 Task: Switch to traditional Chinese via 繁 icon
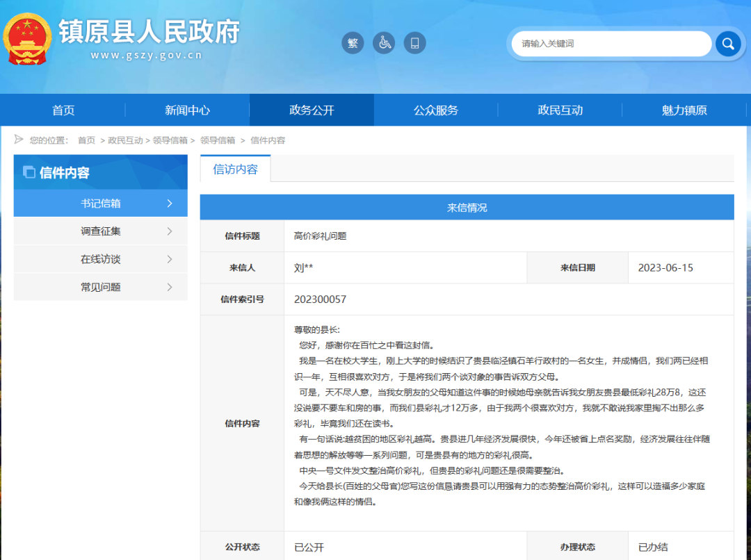pyautogui.click(x=353, y=42)
